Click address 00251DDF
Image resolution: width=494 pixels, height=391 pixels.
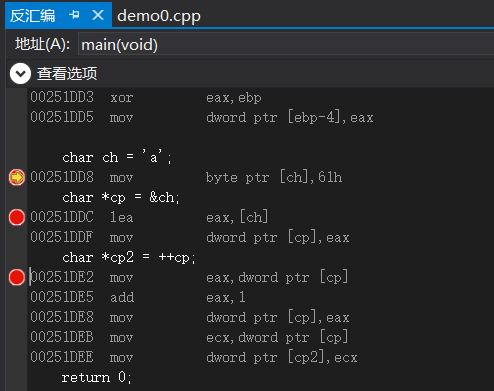62,237
